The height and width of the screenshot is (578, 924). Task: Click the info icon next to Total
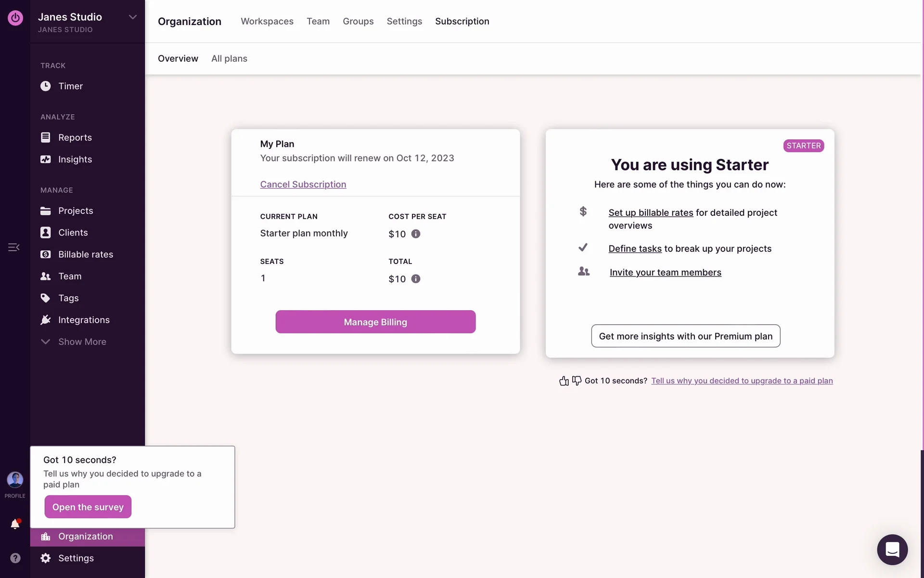coord(416,279)
